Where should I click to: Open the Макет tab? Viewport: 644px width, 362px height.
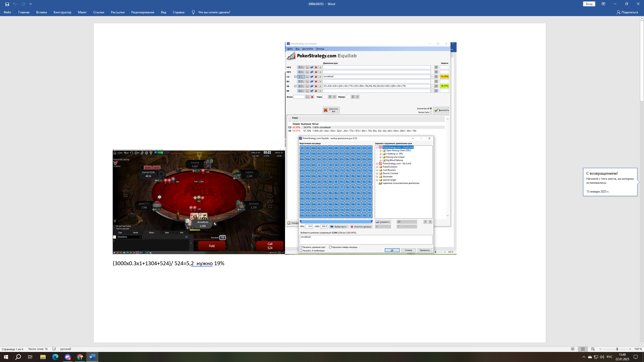(x=82, y=12)
